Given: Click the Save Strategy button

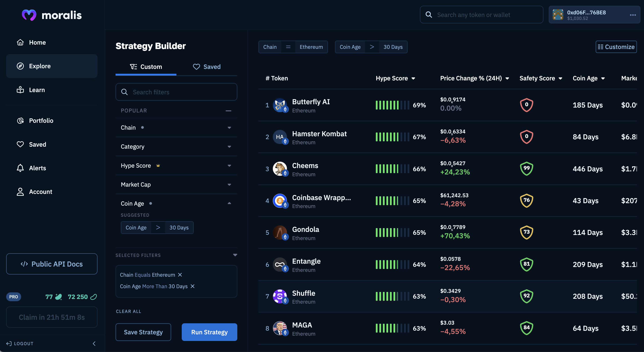Looking at the screenshot, I should coord(143,332).
